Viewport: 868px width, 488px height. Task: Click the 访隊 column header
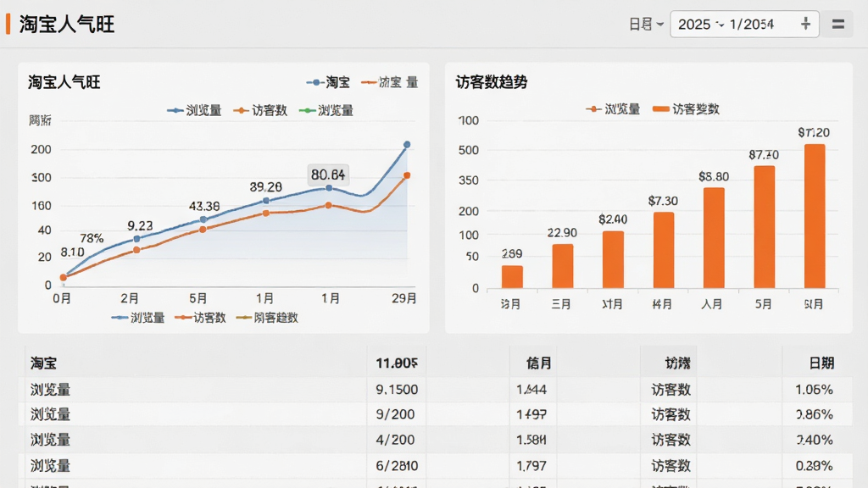tap(677, 363)
